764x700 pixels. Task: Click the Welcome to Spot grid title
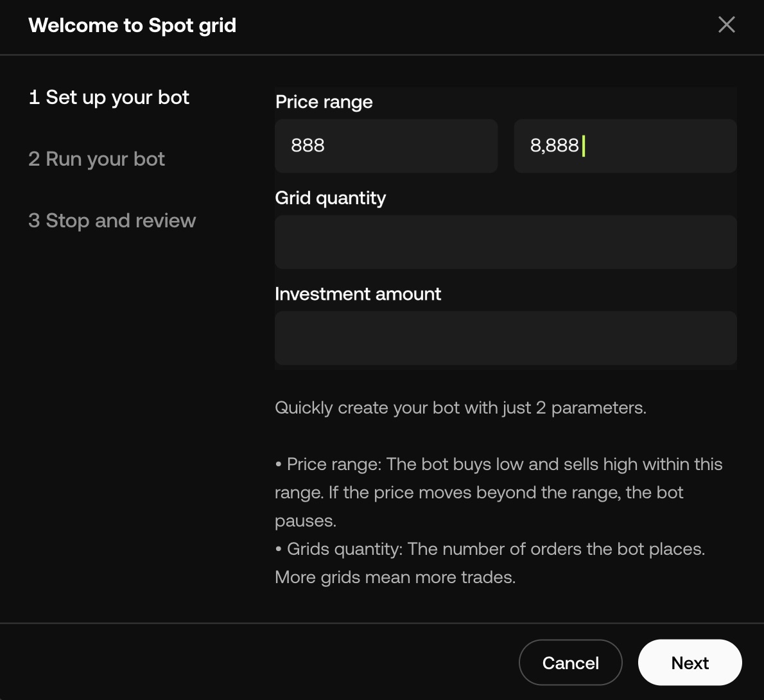coord(132,26)
